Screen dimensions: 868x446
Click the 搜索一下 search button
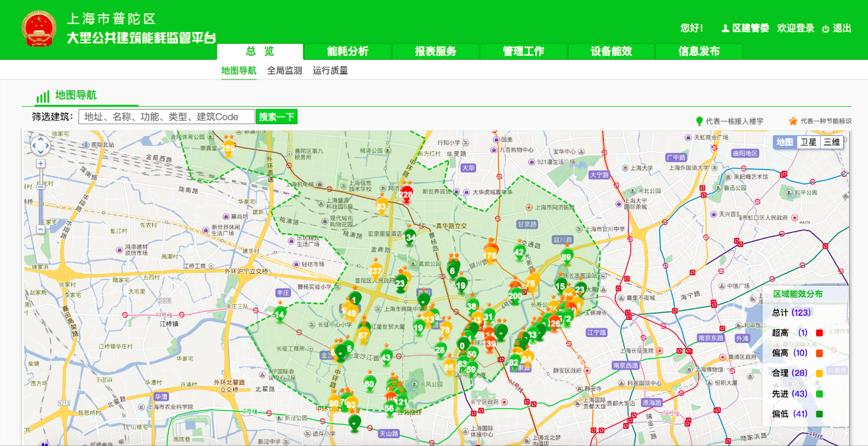tap(276, 117)
